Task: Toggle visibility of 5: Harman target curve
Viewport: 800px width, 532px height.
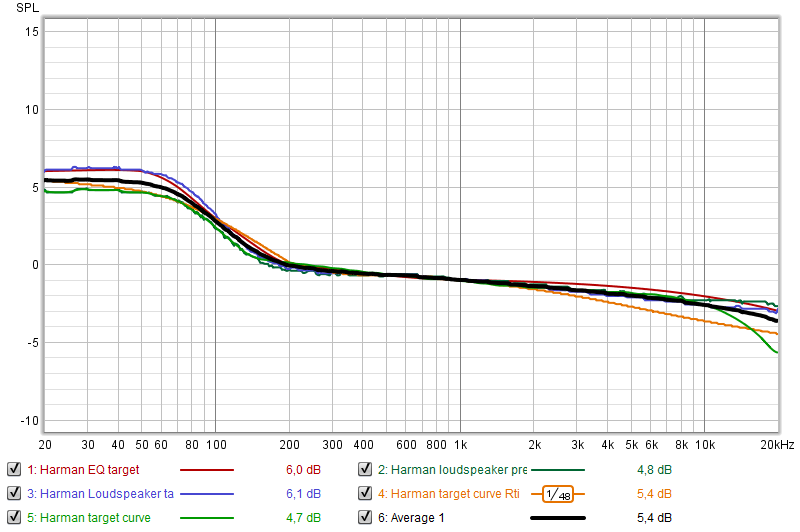Action: (14, 518)
